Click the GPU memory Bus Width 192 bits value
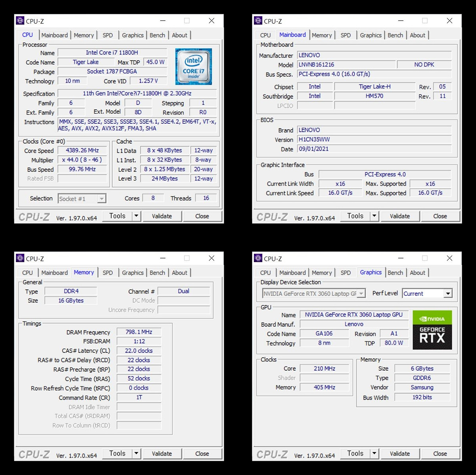This screenshot has height=475, width=476. (x=422, y=397)
